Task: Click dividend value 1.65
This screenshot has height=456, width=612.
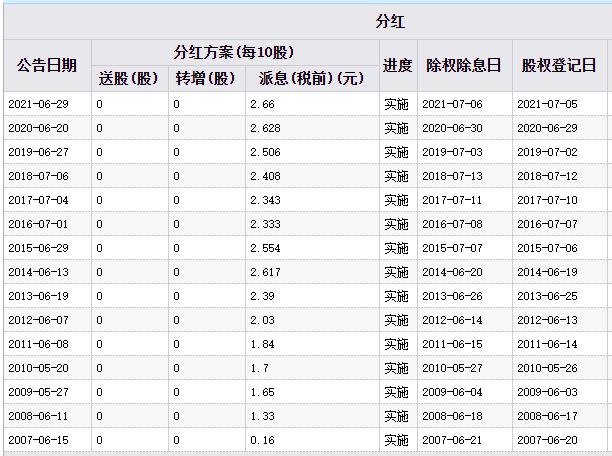Action: pyautogui.click(x=262, y=392)
